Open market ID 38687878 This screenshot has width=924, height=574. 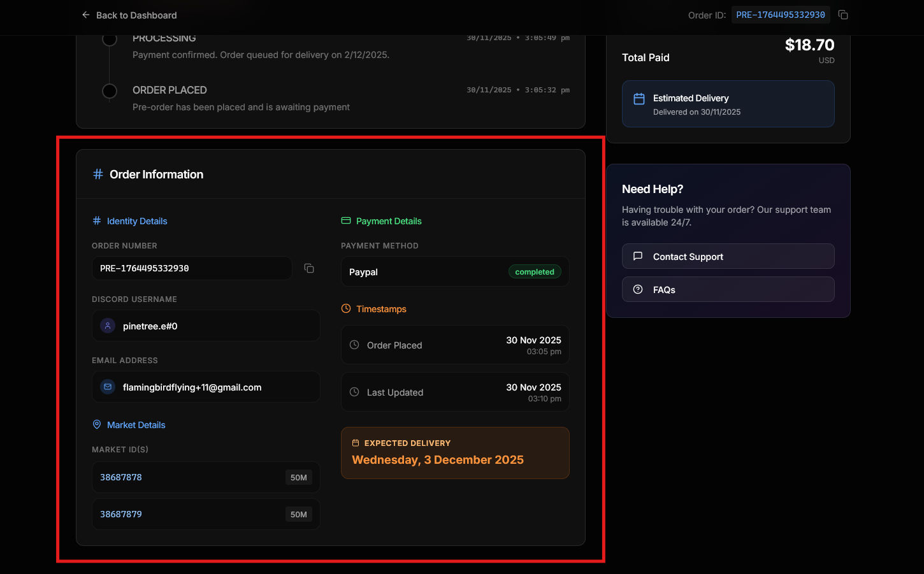point(121,477)
